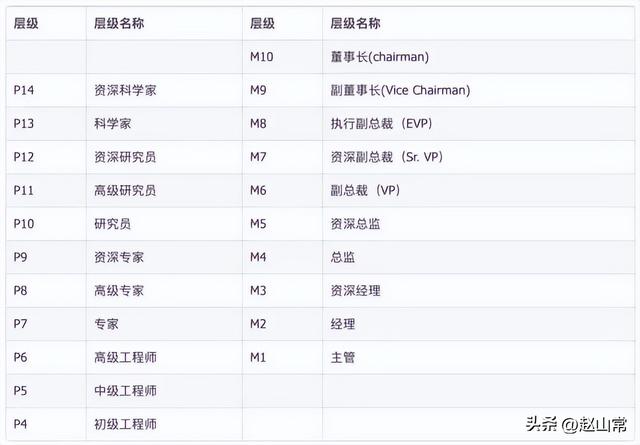640x445 pixels.
Task: Select the M1 主管 title cell
Action: [x=478, y=358]
